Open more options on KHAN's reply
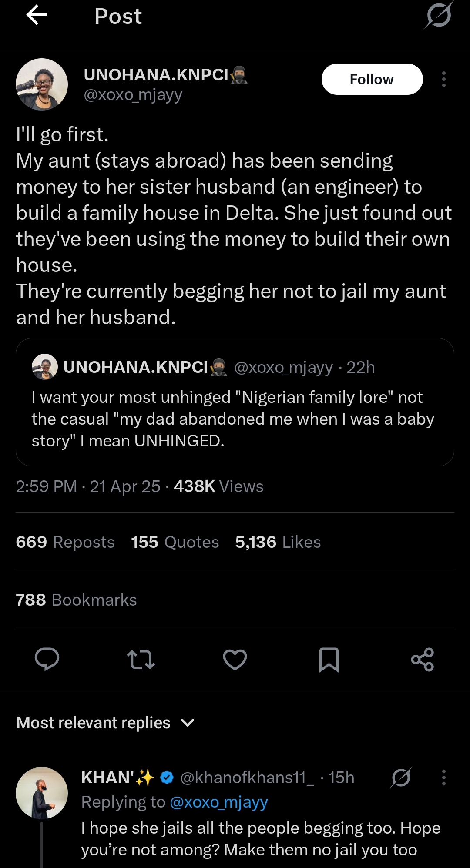Viewport: 470px width, 868px height. tap(443, 778)
